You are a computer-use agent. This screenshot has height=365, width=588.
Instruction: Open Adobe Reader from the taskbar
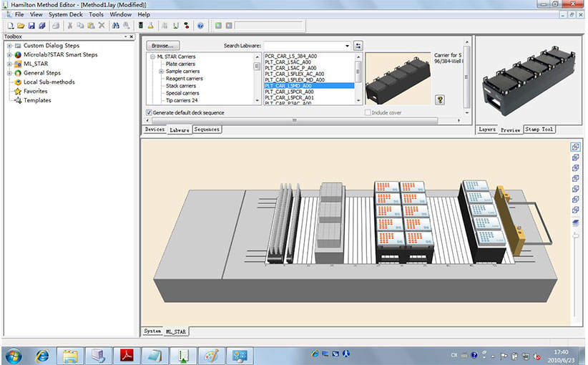127,356
